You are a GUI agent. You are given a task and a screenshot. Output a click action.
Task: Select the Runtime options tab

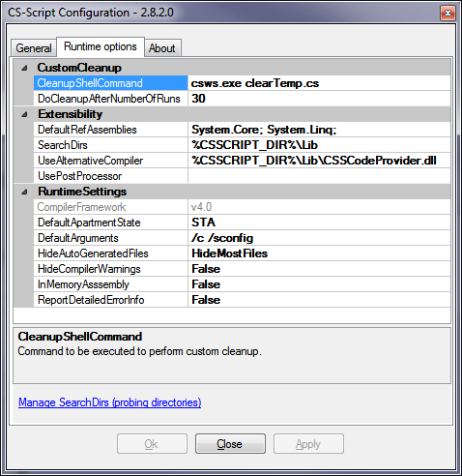point(101,46)
